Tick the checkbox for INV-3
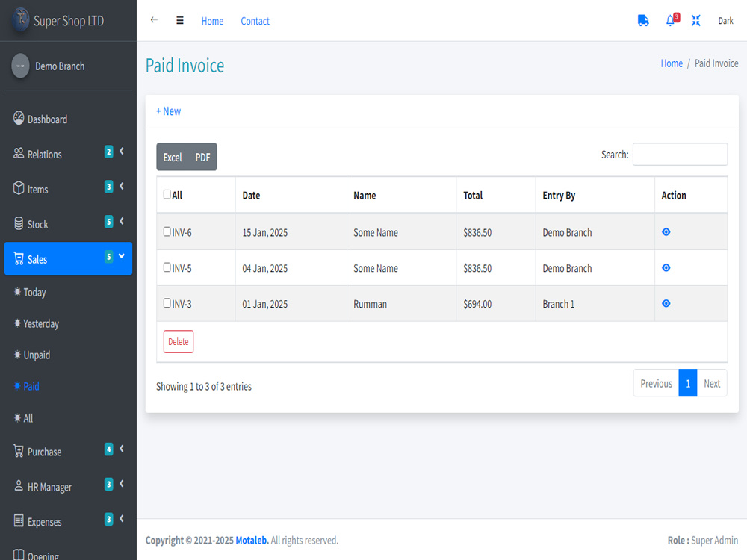Screen dimensions: 747x560 click(167, 303)
